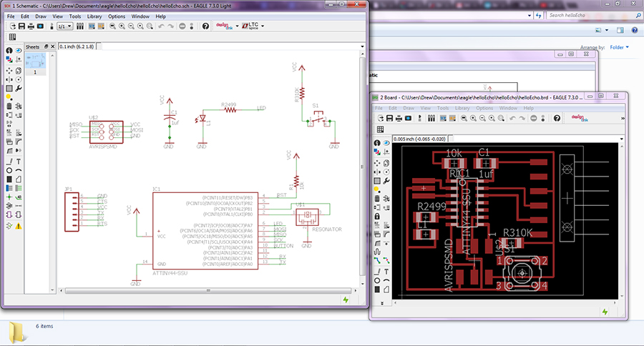Screen dimensions: 644x346
Task: Select the Mirror tool in Schematic sidebar
Action: pos(9,79)
